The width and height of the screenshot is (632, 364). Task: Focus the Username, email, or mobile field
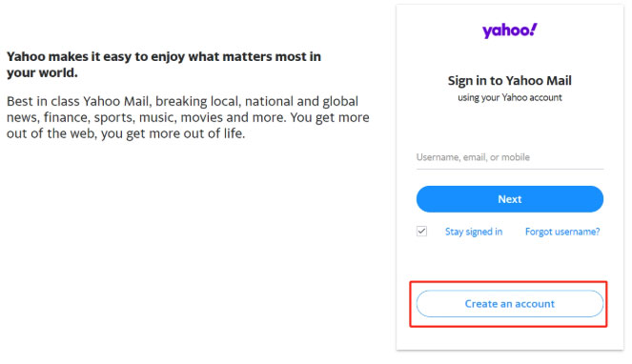pyautogui.click(x=509, y=157)
